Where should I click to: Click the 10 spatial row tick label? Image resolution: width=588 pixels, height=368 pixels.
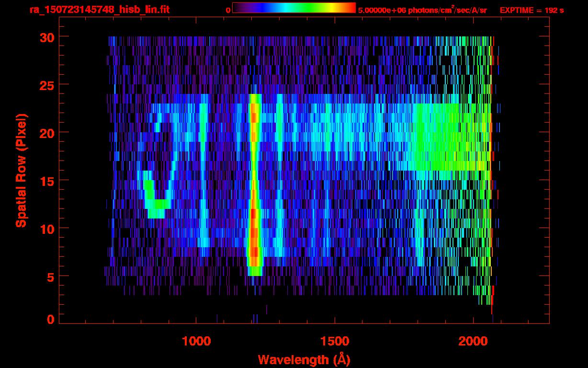(46, 229)
